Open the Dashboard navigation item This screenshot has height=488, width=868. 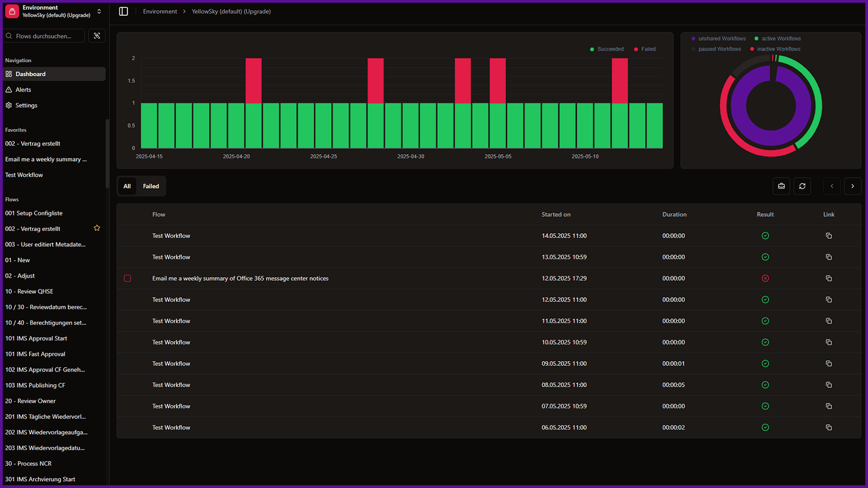(54, 74)
